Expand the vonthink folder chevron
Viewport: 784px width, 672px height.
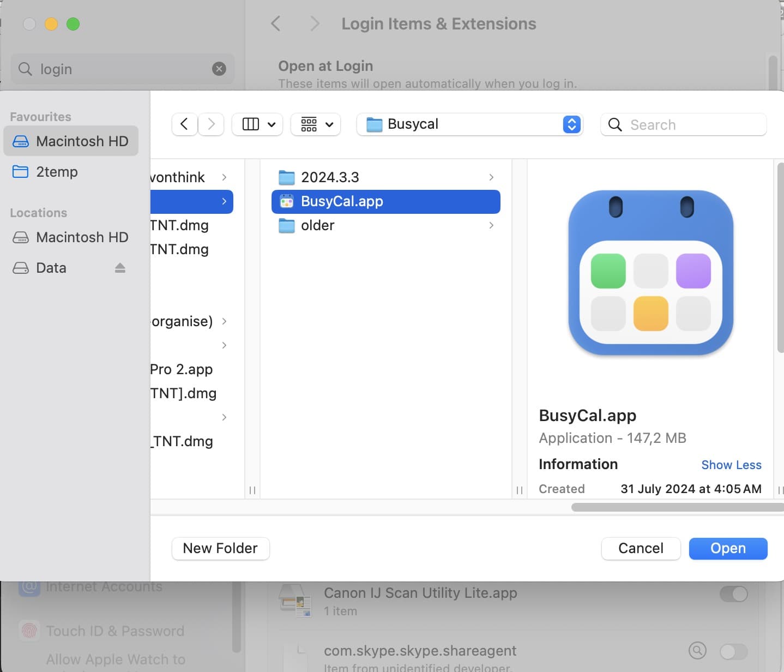224,177
